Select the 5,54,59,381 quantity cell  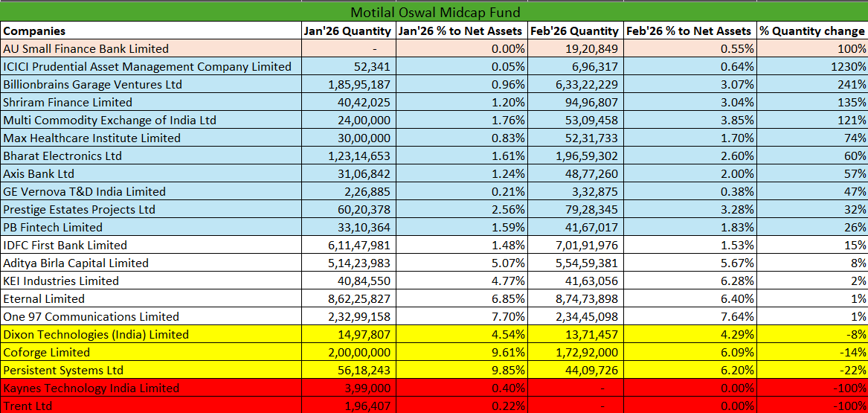576,263
